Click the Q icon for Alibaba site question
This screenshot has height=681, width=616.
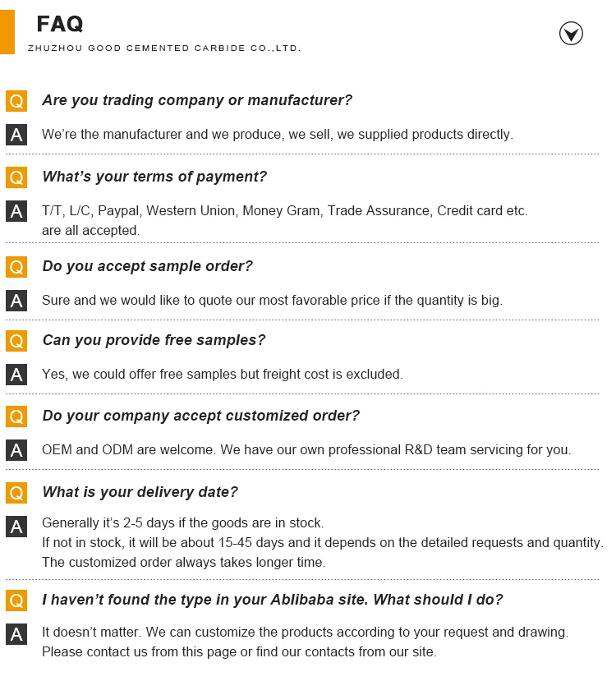click(16, 600)
